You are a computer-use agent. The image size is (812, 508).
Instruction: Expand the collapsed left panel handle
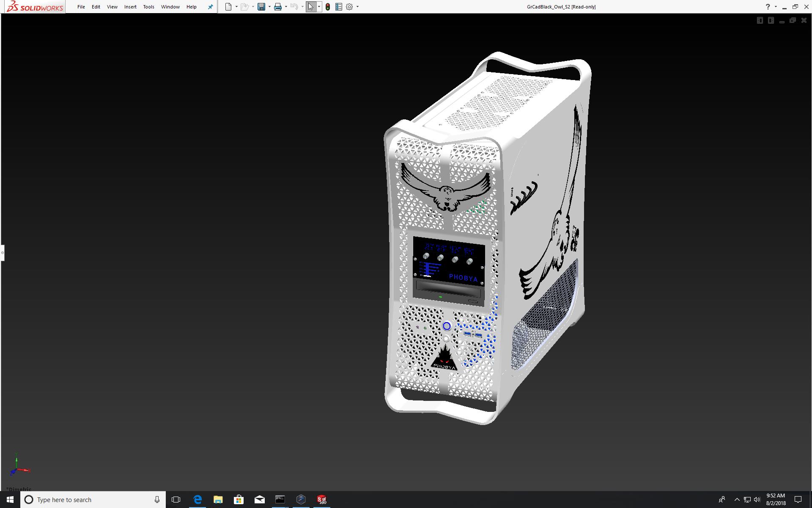(2, 253)
